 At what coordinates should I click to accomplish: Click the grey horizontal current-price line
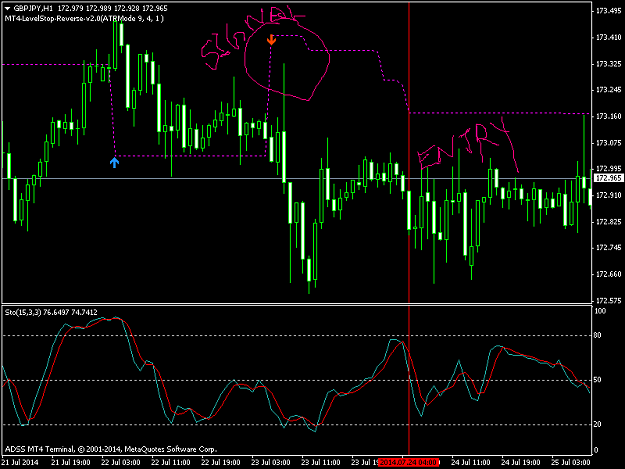[296, 178]
